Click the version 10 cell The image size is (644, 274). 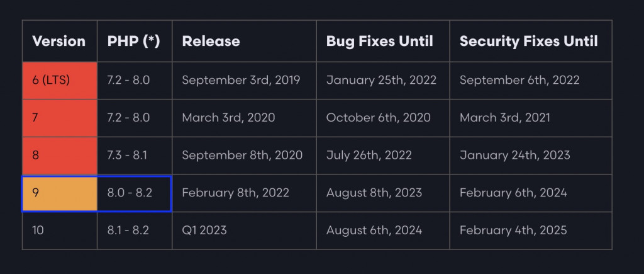pos(60,231)
